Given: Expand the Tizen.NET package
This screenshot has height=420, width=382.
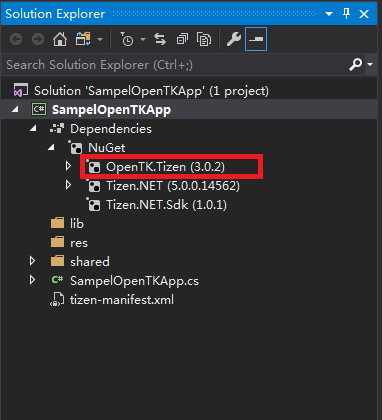Looking at the screenshot, I should [68, 185].
